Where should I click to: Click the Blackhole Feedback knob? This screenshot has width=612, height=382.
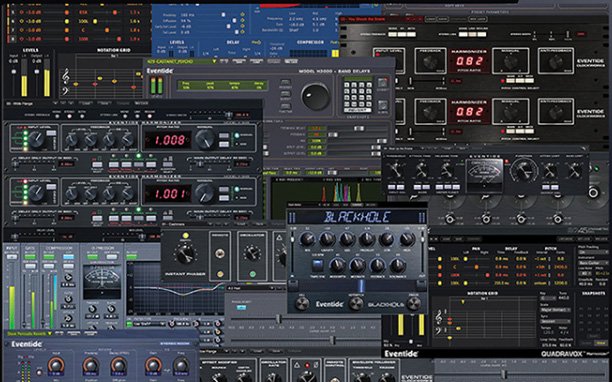(x=377, y=266)
